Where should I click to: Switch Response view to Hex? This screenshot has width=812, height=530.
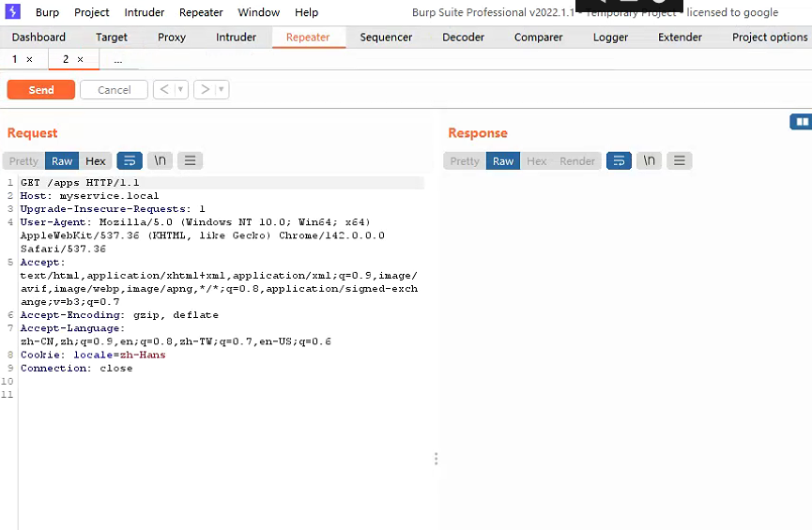coord(537,161)
